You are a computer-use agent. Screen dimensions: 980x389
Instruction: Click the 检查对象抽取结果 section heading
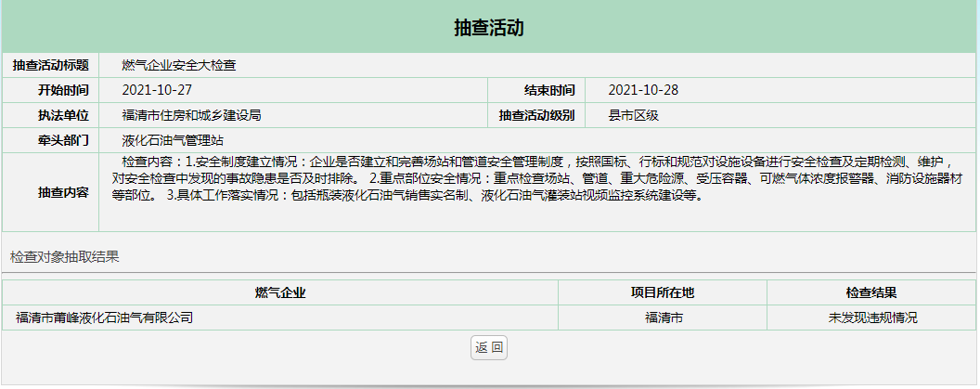(64, 256)
